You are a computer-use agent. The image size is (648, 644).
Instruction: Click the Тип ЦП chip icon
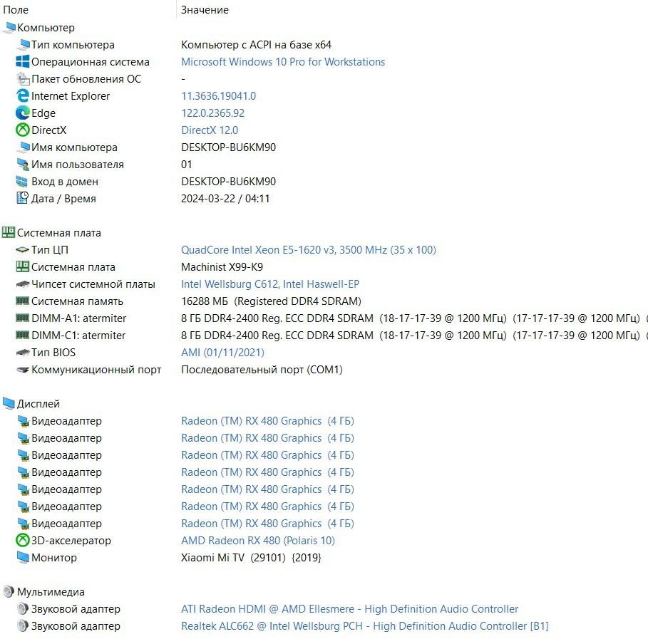click(x=22, y=249)
